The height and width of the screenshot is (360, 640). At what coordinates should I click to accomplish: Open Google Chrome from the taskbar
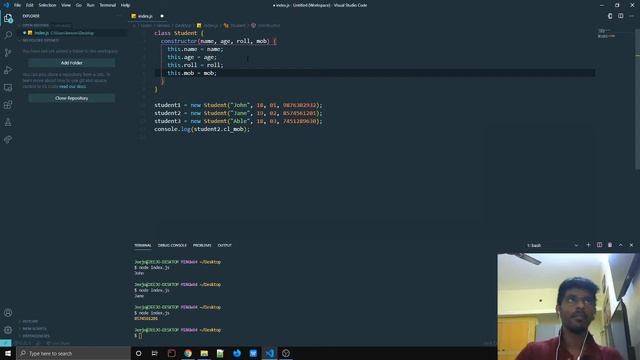click(x=188, y=353)
